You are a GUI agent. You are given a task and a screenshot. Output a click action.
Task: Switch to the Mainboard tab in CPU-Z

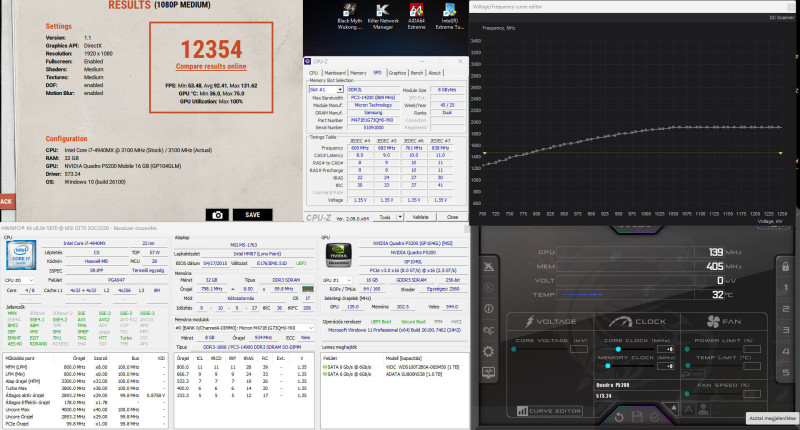(335, 73)
